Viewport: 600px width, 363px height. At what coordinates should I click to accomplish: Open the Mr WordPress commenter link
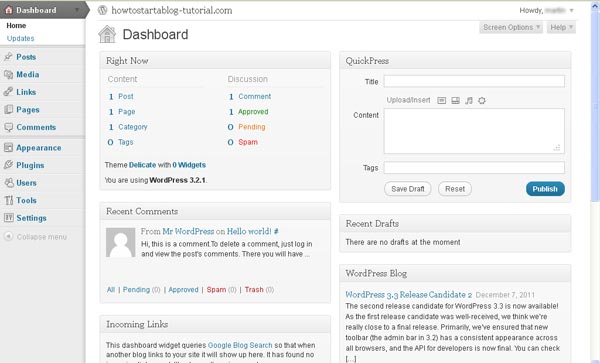coord(188,231)
